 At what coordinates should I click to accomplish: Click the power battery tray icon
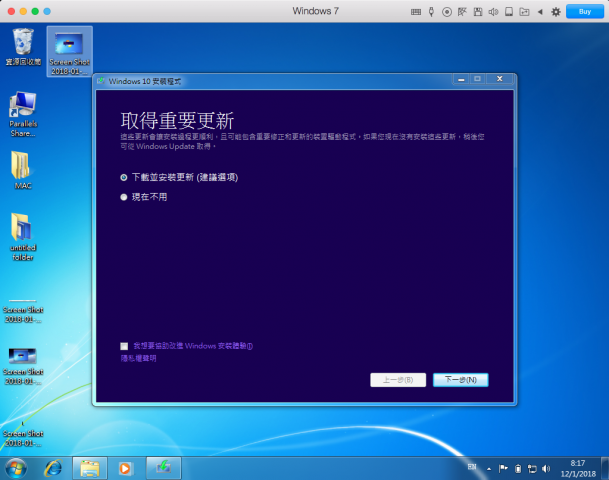(x=518, y=469)
